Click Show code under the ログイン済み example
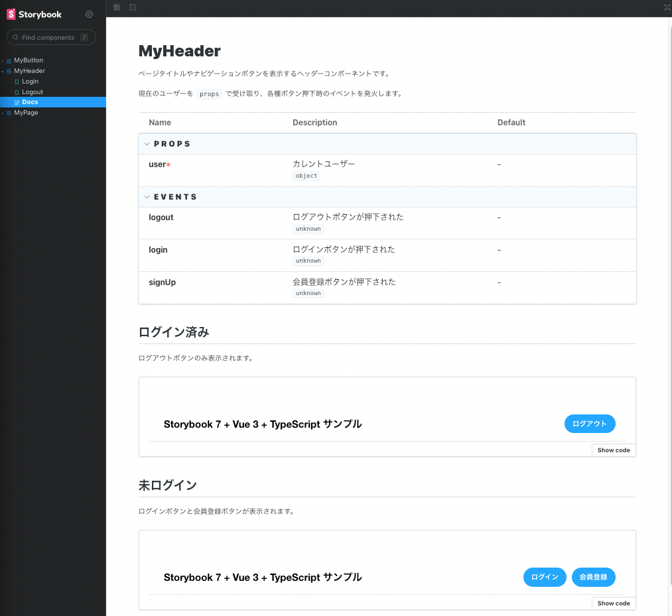 point(613,450)
